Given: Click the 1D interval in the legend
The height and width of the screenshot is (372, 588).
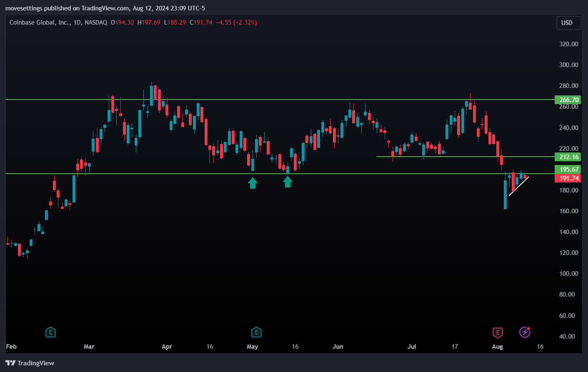Looking at the screenshot, I should tap(77, 22).
